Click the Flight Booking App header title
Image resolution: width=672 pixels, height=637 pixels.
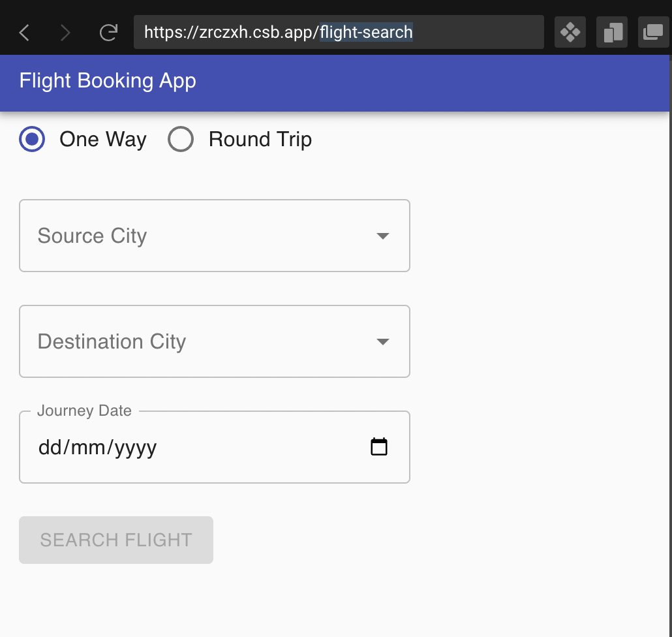pyautogui.click(x=108, y=81)
